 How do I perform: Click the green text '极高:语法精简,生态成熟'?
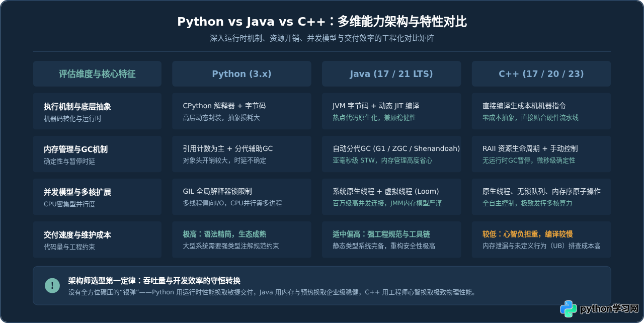click(224, 234)
